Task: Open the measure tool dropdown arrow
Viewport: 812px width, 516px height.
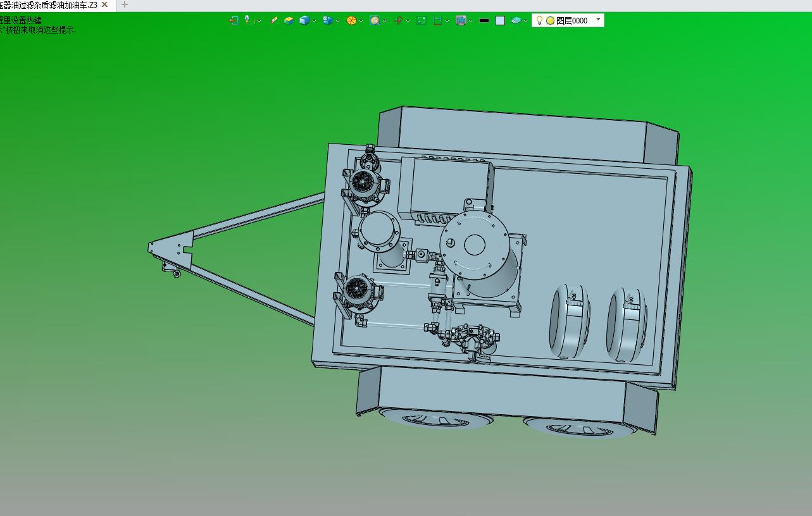Action: 447,21
